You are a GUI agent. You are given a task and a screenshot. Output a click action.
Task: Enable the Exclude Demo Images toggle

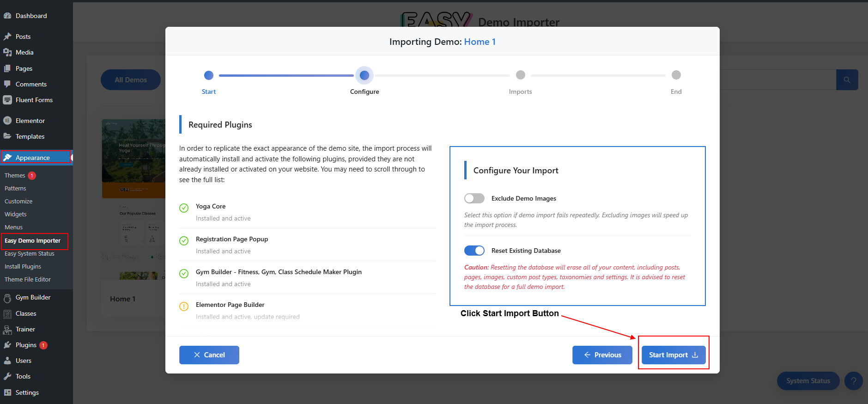[x=474, y=198]
